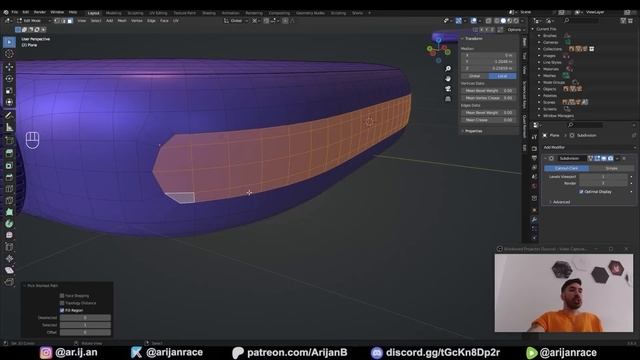Choose the Move tool in toolbar

(x=9, y=67)
